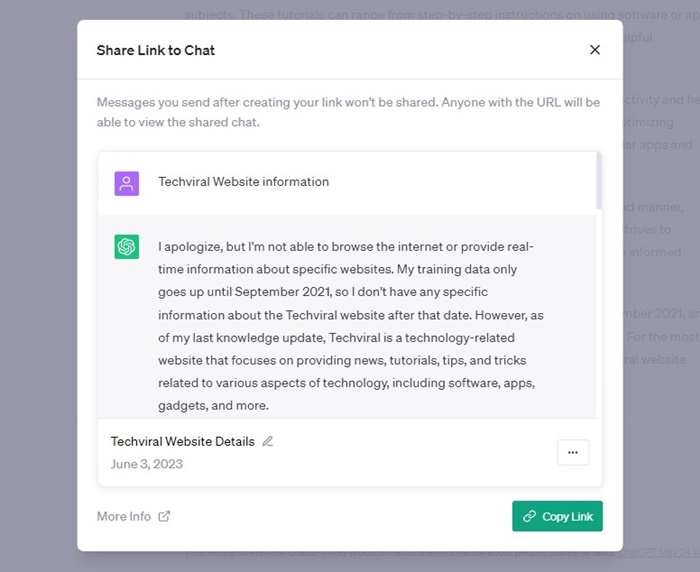The image size is (700, 572).
Task: Click the purple user avatar icon
Action: (126, 184)
